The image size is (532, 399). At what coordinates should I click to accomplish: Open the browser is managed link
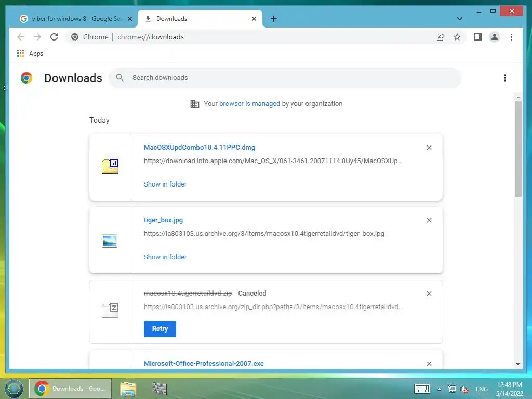pyautogui.click(x=249, y=104)
